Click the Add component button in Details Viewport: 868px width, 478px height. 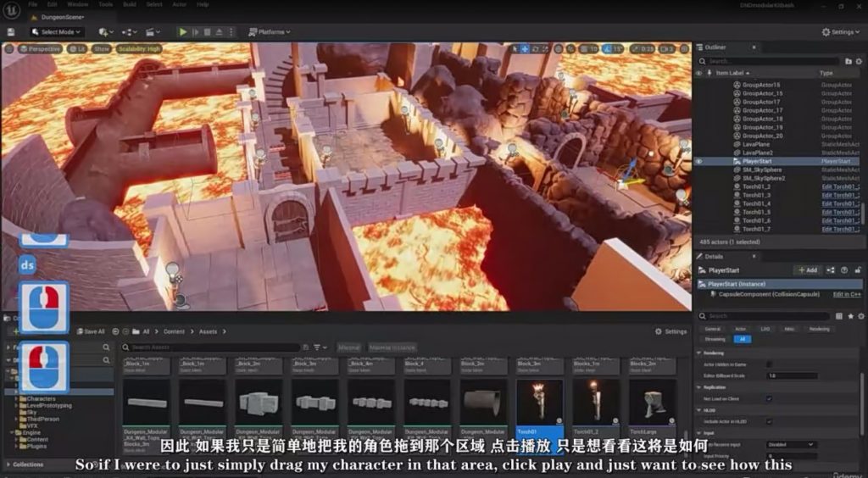click(807, 270)
